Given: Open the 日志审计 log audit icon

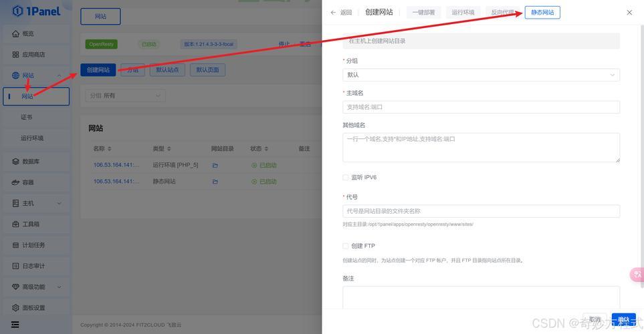Looking at the screenshot, I should click(x=15, y=266).
